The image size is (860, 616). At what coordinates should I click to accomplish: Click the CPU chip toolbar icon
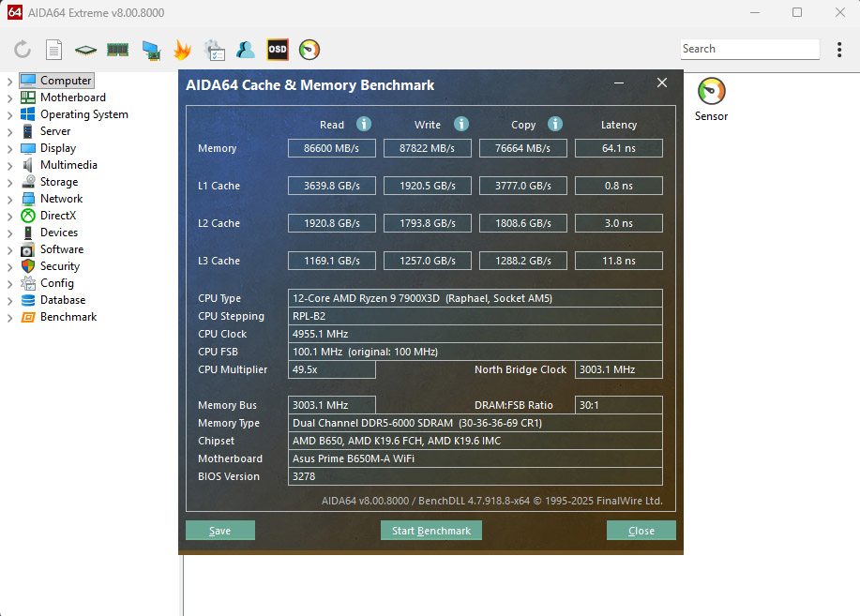point(86,50)
